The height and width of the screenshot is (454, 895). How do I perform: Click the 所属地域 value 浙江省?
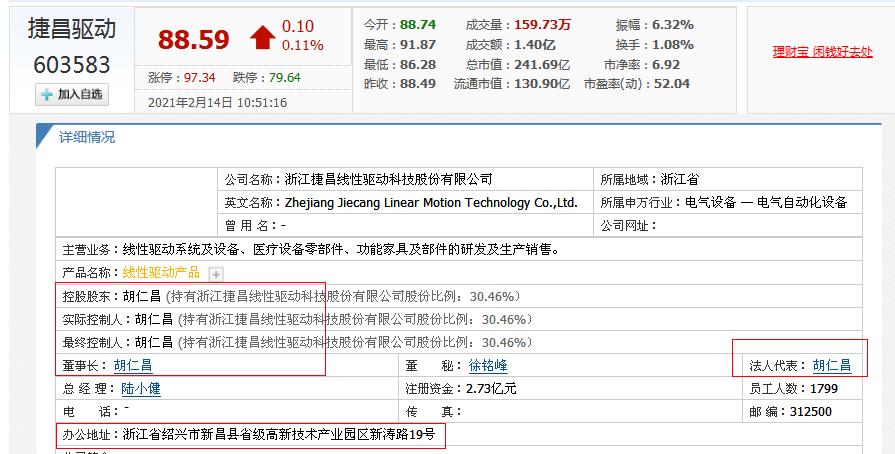point(679,179)
